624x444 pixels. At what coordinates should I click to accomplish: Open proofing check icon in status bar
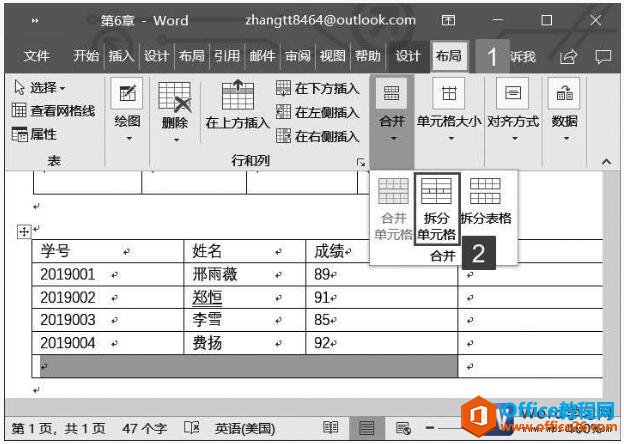click(192, 428)
